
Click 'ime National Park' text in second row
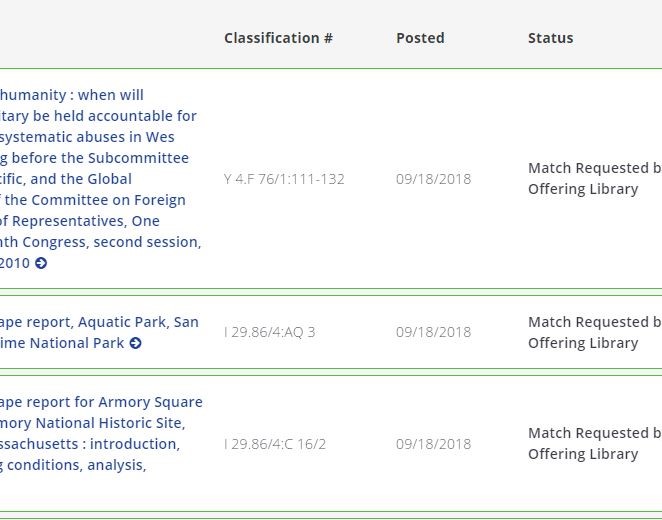[62, 343]
